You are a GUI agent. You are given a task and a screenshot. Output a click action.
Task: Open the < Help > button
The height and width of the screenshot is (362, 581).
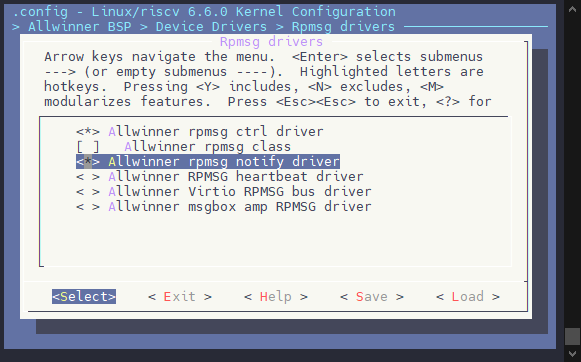[276, 297]
